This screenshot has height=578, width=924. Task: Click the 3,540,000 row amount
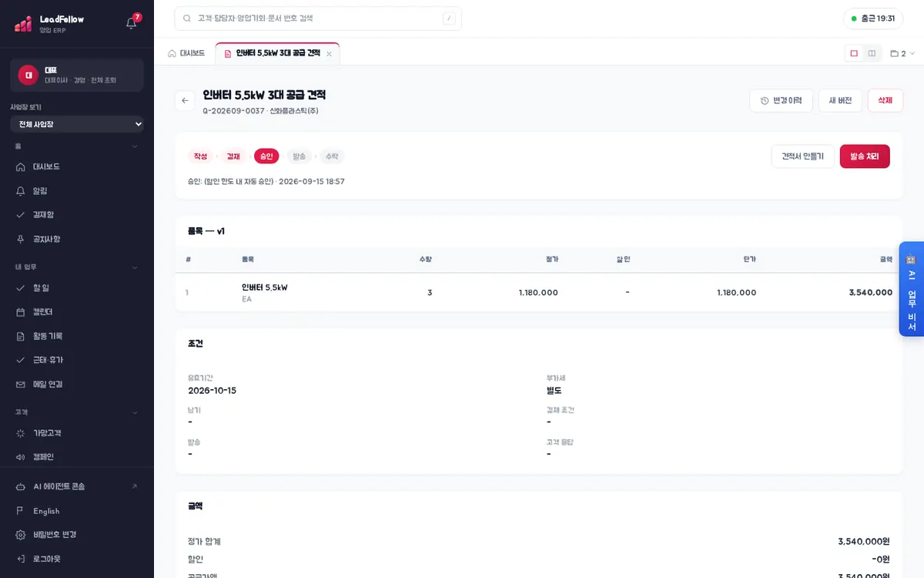tap(871, 293)
